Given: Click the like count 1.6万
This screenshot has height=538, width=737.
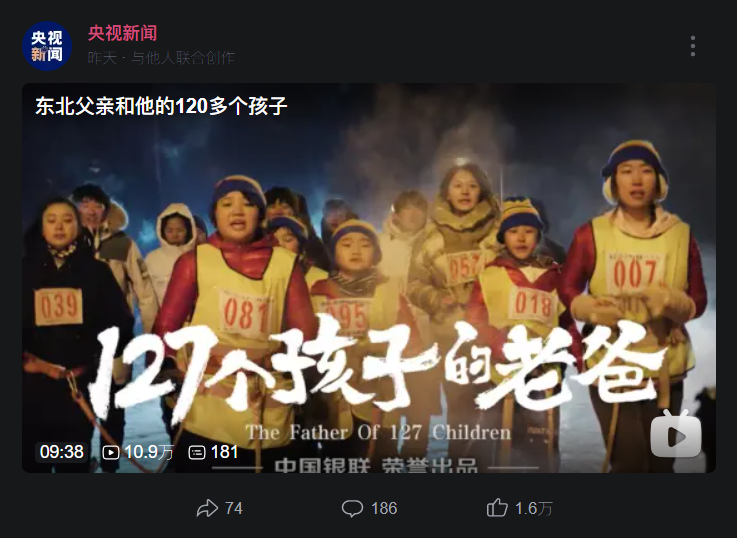Looking at the screenshot, I should click(533, 508).
